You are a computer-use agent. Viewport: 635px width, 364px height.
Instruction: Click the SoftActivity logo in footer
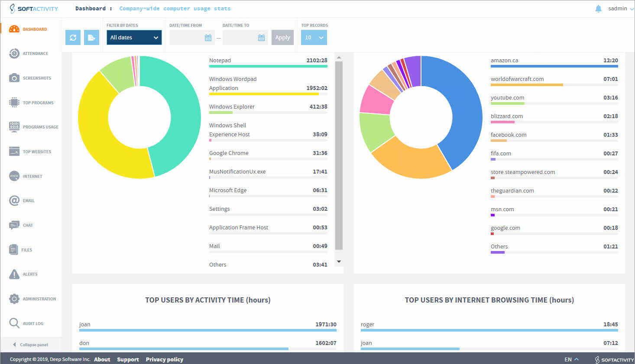(614, 360)
